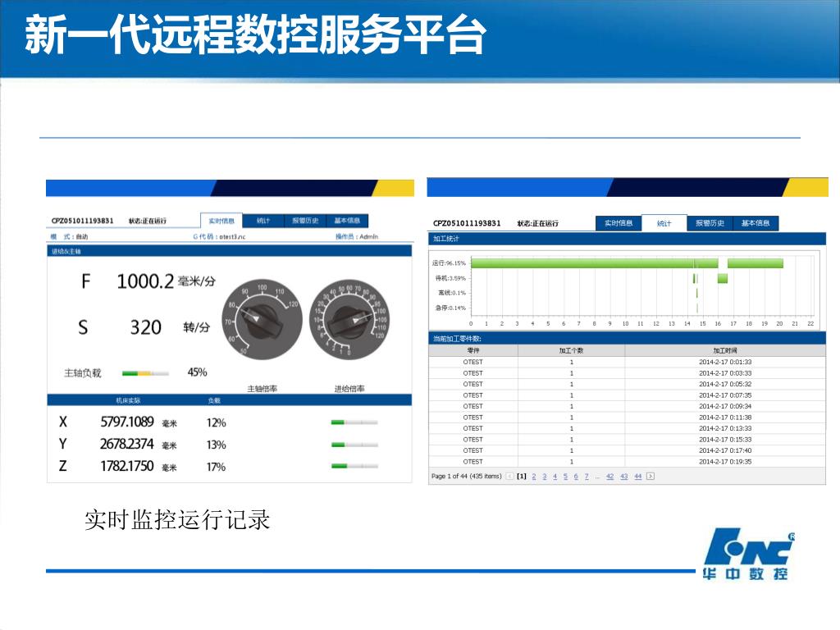Viewport: 840px width, 630px height.
Task: Click the F feed value 1000.2
Action: click(145, 281)
